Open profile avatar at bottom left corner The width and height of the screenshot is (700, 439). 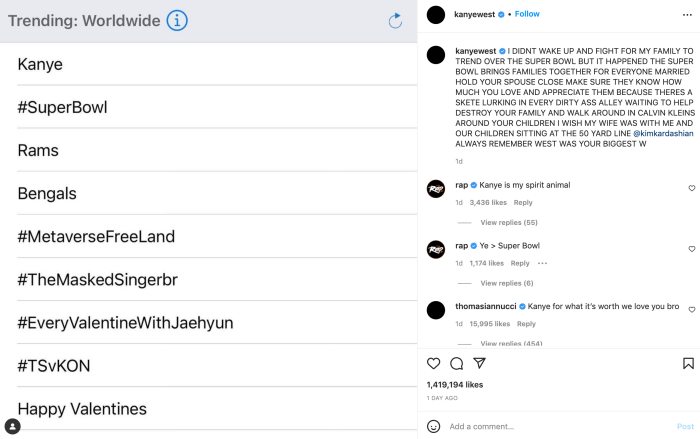12,427
